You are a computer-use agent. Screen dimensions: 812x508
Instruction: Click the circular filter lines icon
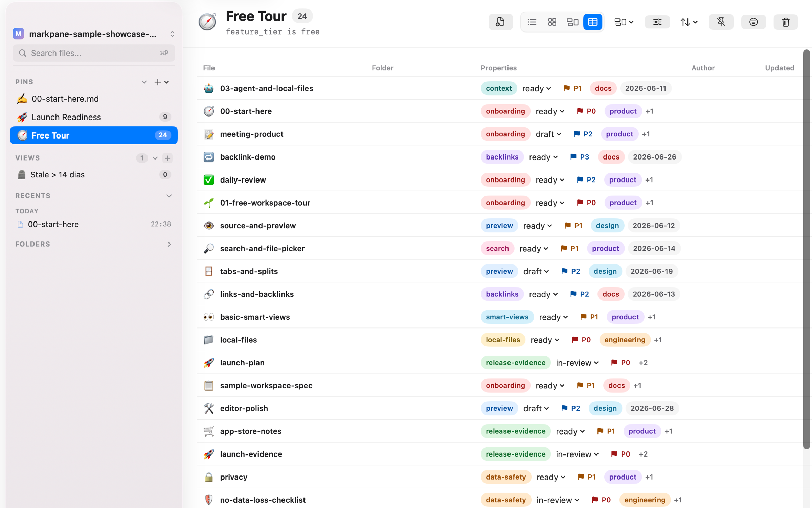tap(753, 22)
